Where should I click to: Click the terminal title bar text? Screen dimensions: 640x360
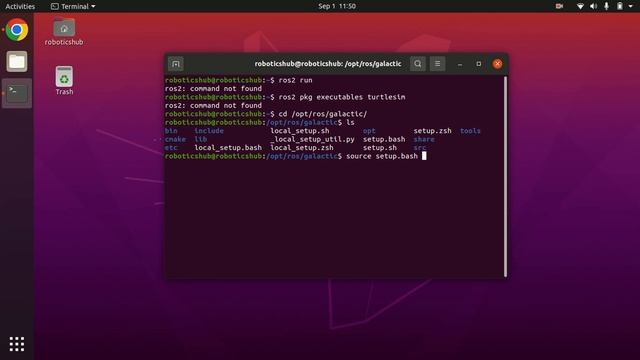(328, 64)
